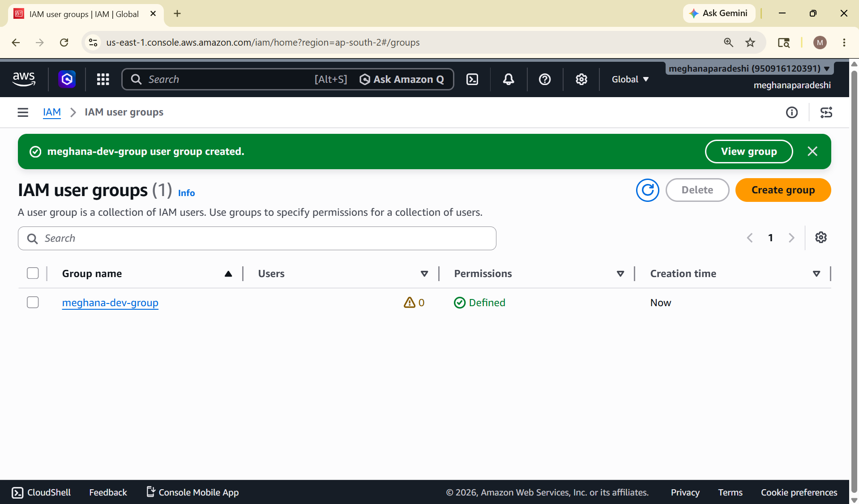This screenshot has height=504, width=859.
Task: Go back in browser history
Action: tap(16, 43)
